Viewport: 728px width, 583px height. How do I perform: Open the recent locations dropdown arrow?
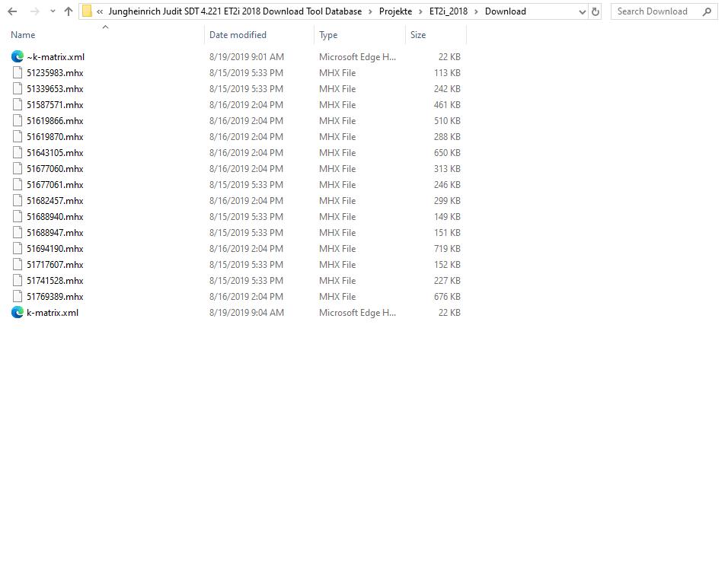(x=53, y=11)
